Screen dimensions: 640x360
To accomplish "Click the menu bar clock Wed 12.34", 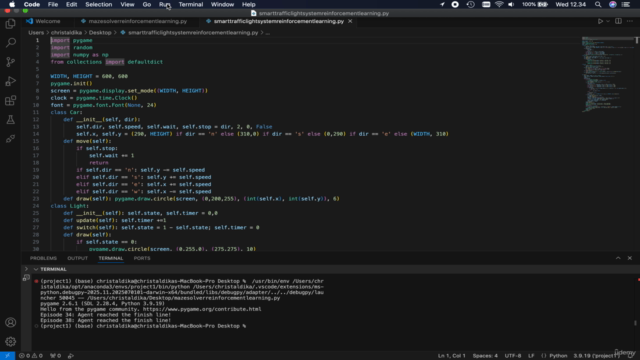I will click(x=570, y=4).
